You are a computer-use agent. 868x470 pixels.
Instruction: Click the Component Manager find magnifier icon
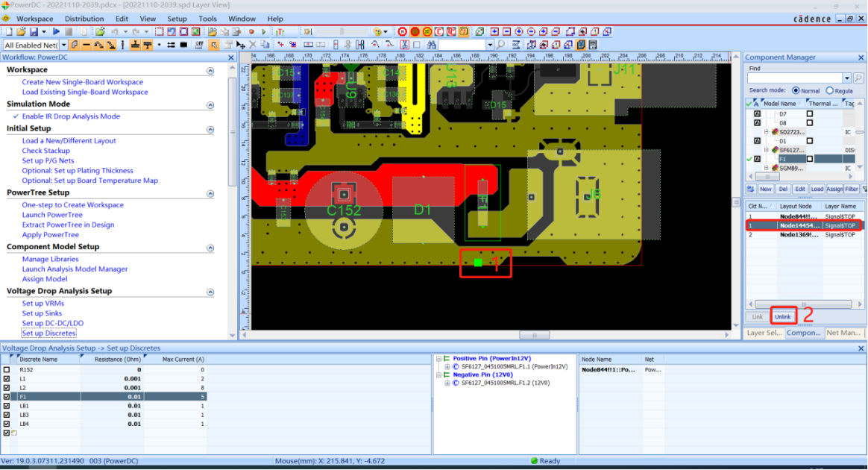858,78
